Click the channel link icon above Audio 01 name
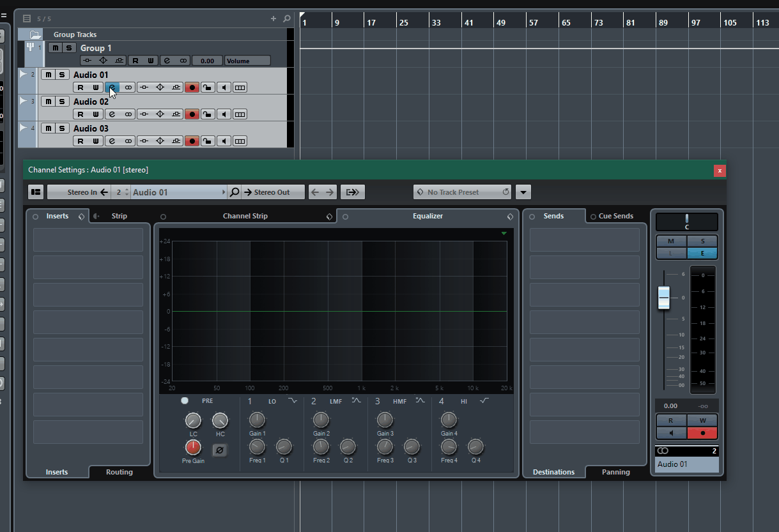 click(x=663, y=451)
